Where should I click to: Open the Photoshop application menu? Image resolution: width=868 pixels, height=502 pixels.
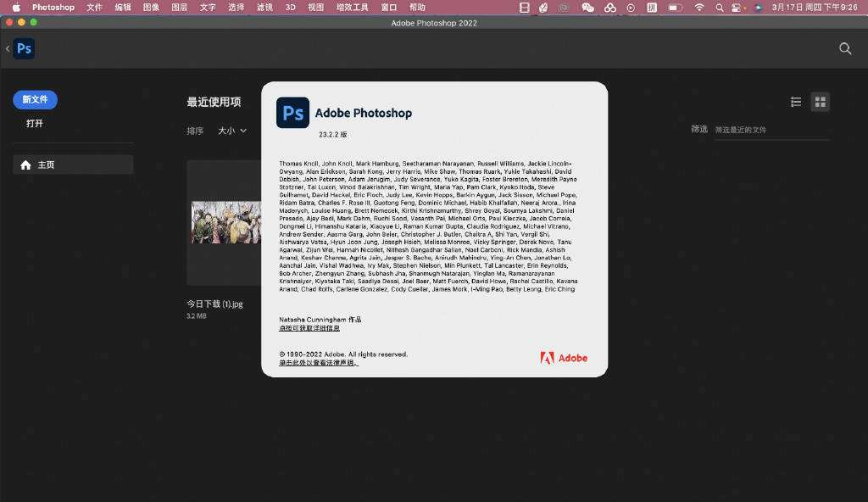53,7
